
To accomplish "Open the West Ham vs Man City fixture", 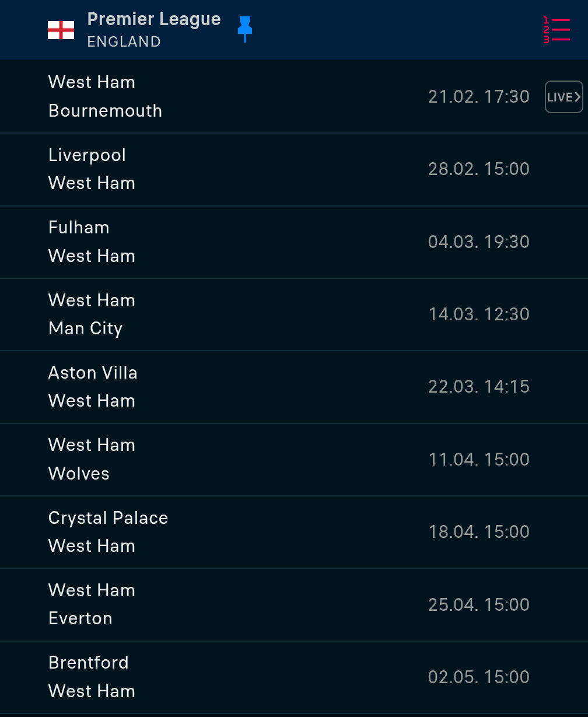I will point(294,314).
